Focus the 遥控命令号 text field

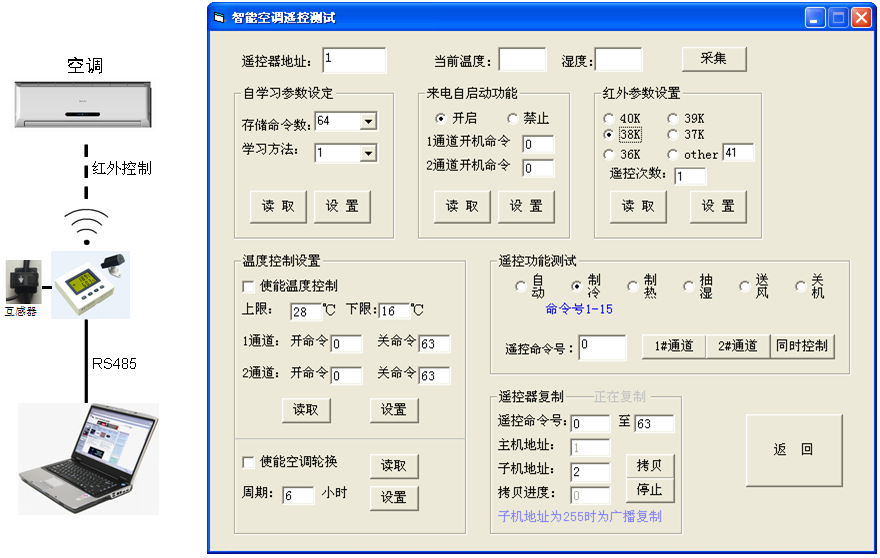tap(602, 347)
